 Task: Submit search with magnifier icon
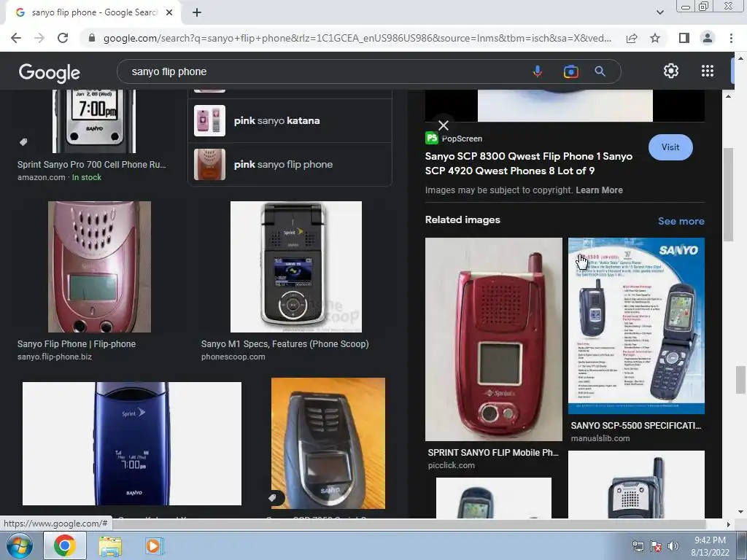[x=600, y=71]
